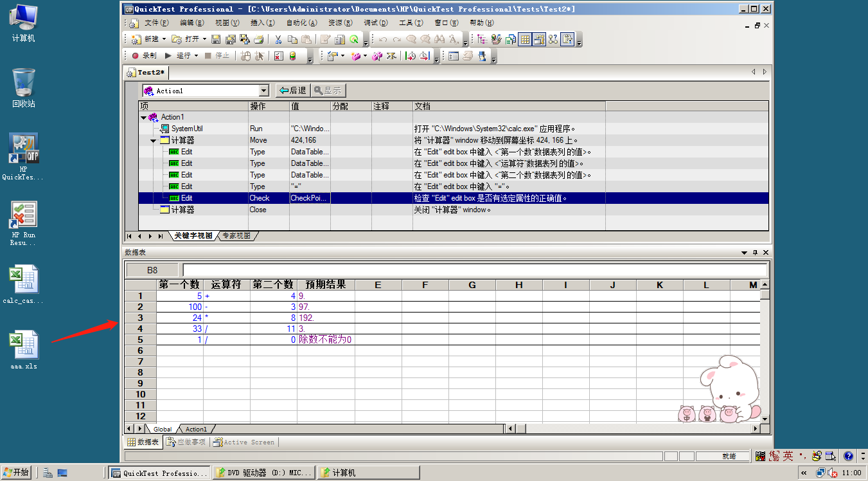Screen dimensions: 868x481
Task: Click the cell containing 除数不能为0
Action: click(x=326, y=340)
